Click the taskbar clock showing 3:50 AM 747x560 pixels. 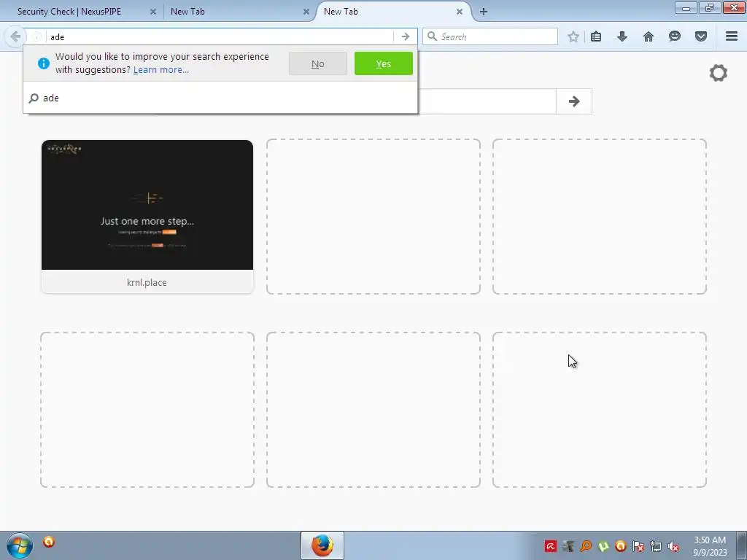pyautogui.click(x=710, y=546)
